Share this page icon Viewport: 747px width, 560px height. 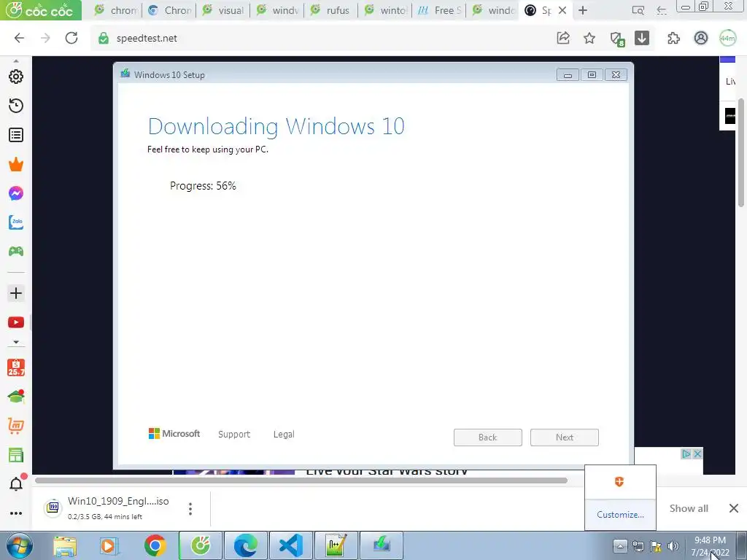563,38
